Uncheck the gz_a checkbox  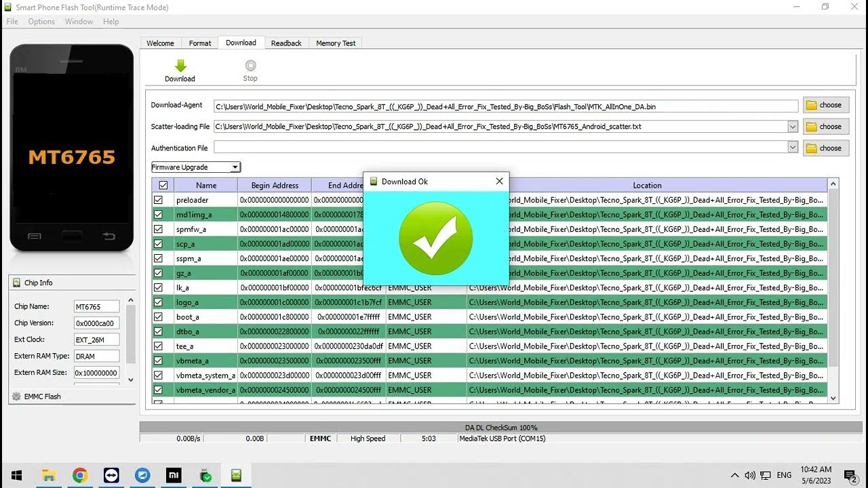[158, 272]
